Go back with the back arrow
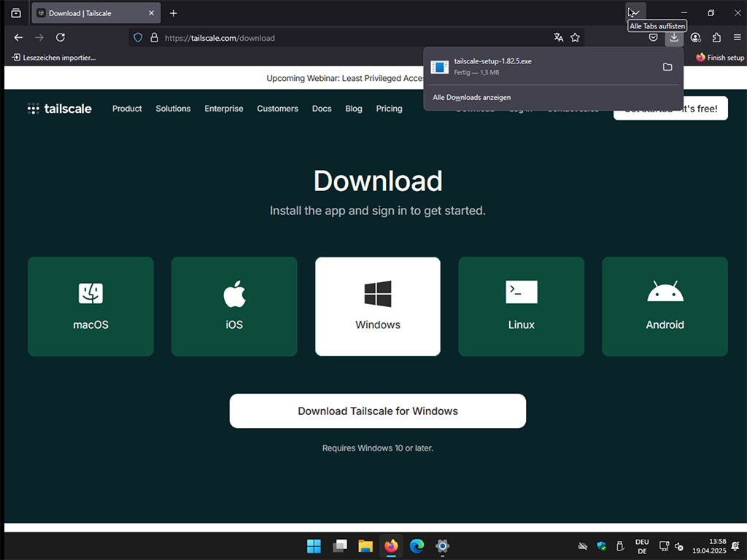The width and height of the screenshot is (747, 560). pyautogui.click(x=18, y=37)
